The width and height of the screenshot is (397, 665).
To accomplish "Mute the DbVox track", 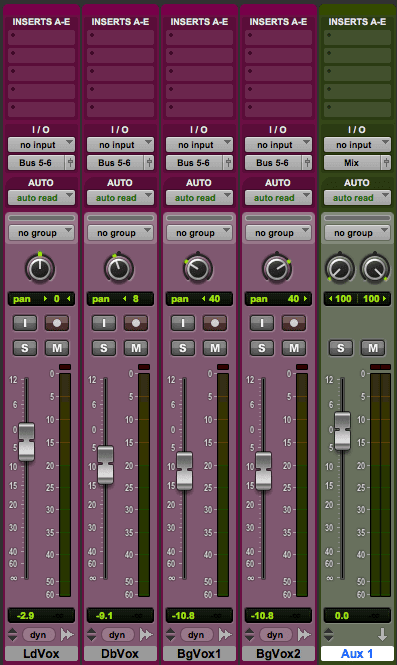I will [136, 348].
